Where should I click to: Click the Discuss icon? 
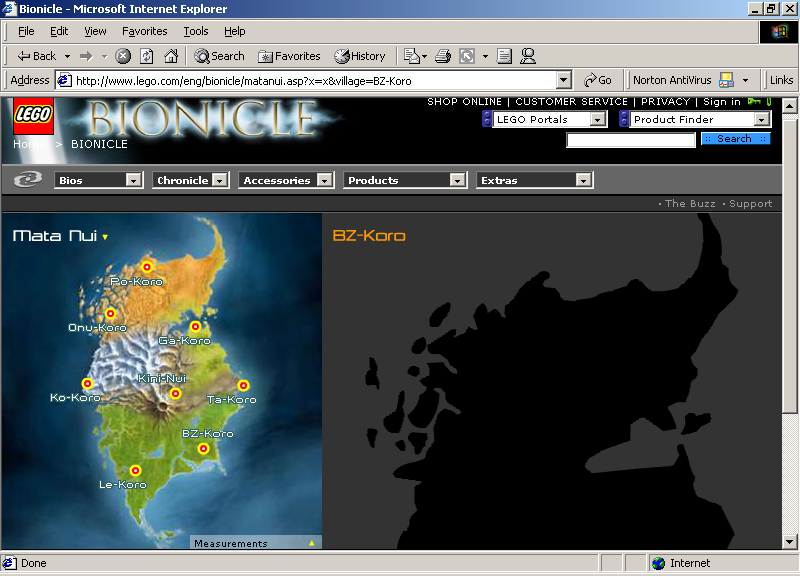click(x=504, y=56)
